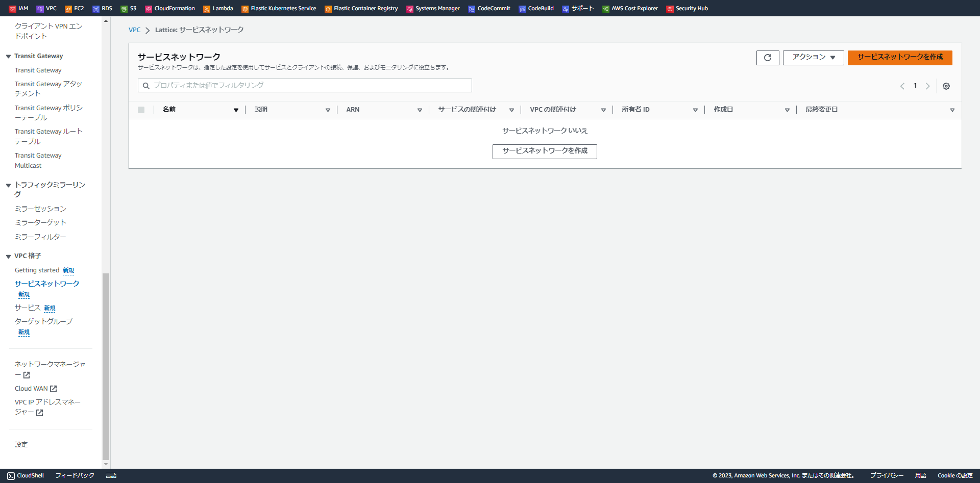Open ミラーセッション in the sidebar
The height and width of the screenshot is (483, 980).
tap(40, 209)
